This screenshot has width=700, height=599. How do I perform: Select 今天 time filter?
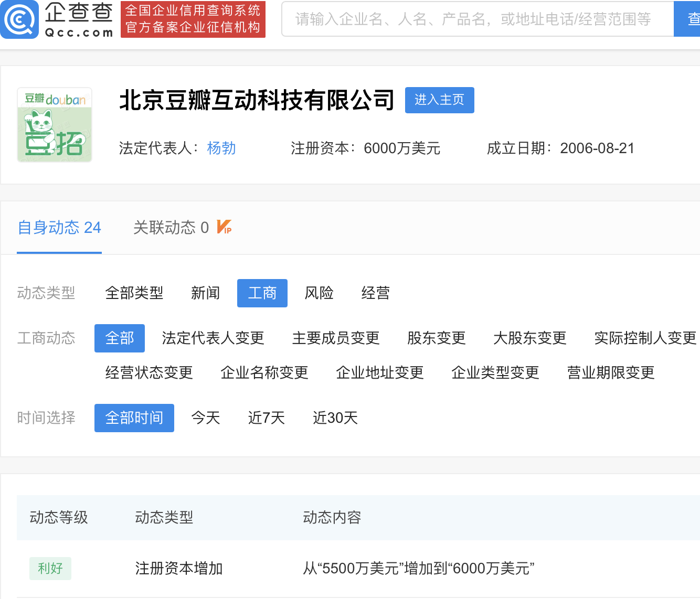coord(206,418)
